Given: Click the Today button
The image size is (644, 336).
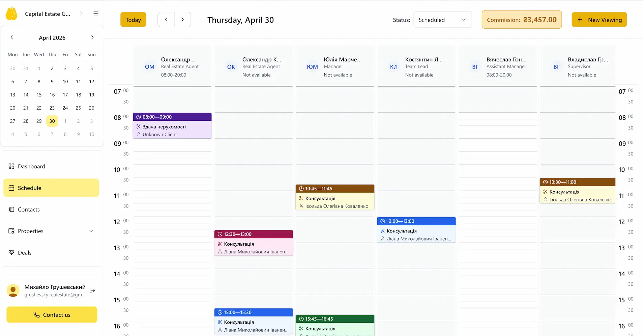Looking at the screenshot, I should pyautogui.click(x=133, y=20).
